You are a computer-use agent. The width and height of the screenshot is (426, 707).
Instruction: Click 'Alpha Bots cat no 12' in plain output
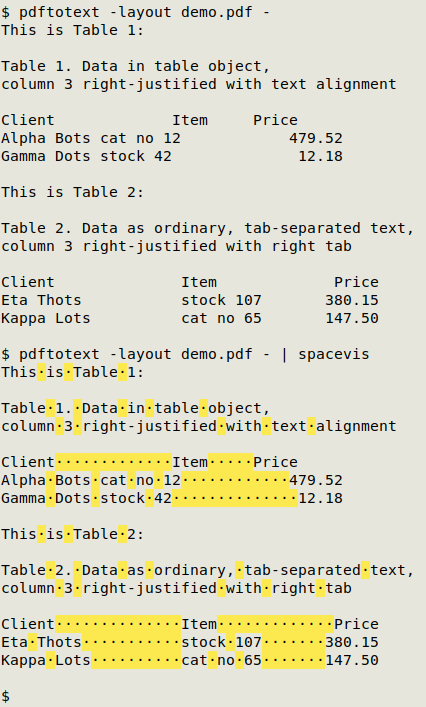(x=91, y=138)
